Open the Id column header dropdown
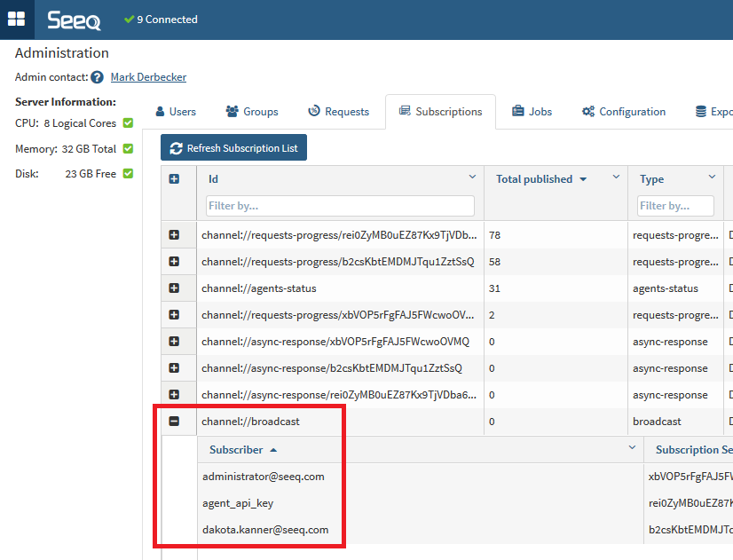This screenshot has width=733, height=560. click(x=472, y=178)
